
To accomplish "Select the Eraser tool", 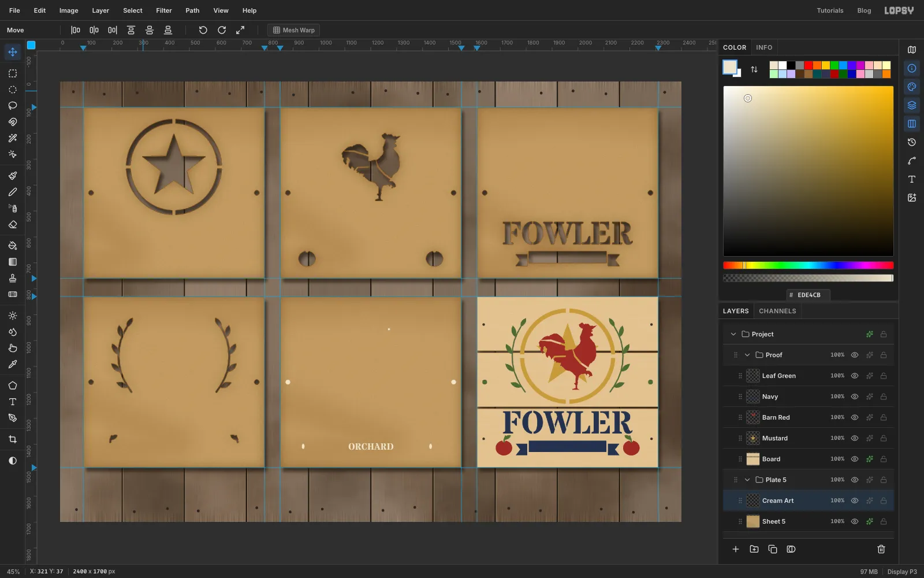I will [13, 224].
